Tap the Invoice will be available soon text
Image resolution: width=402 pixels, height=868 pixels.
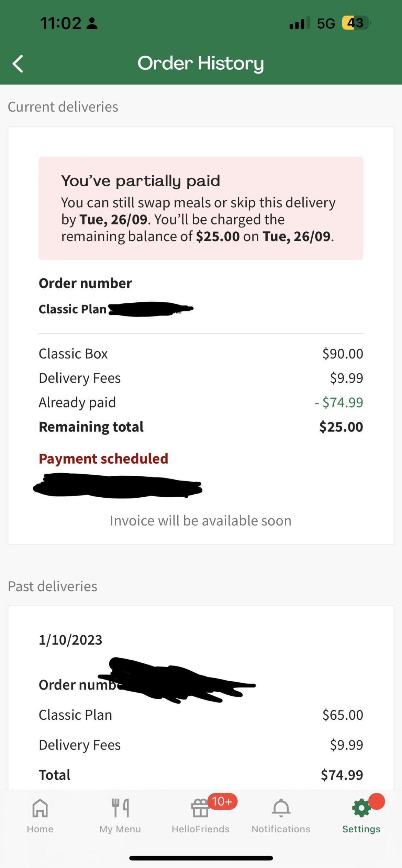pos(201,520)
